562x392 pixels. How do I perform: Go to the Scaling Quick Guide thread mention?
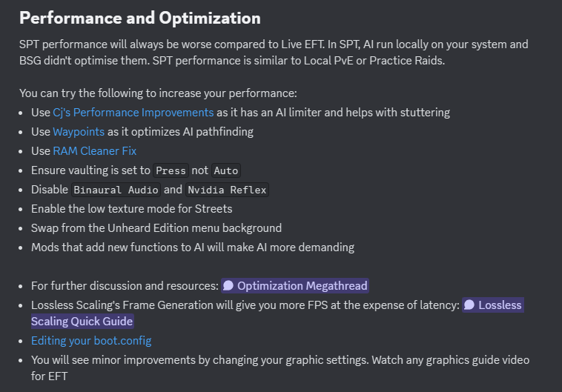82,322
